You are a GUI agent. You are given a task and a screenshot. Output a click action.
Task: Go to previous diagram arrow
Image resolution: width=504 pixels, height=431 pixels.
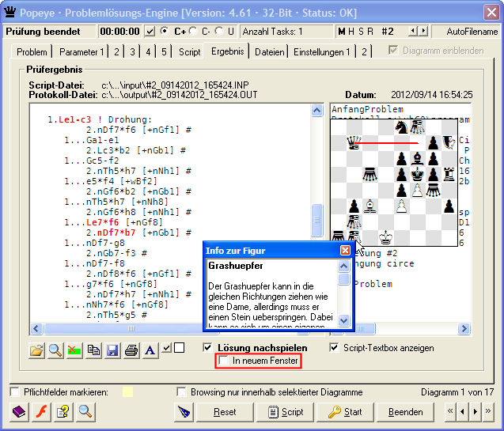pos(462,411)
